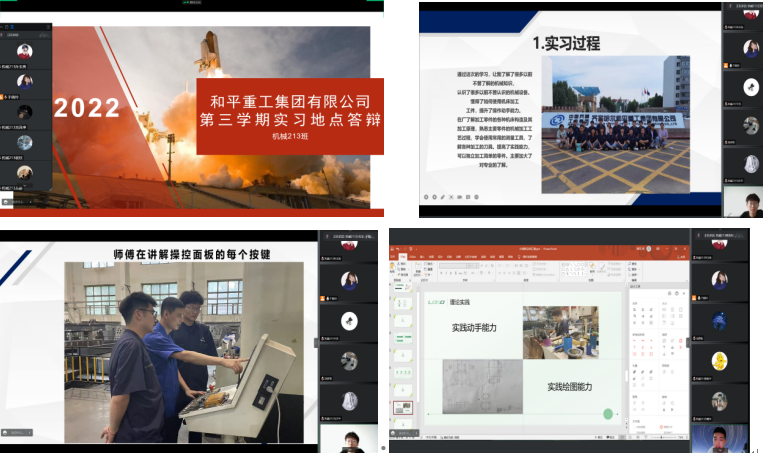Viewport: 763px width, 453px height.
Task: Click the green circle on the PowerPoint slide
Action: pos(607,413)
